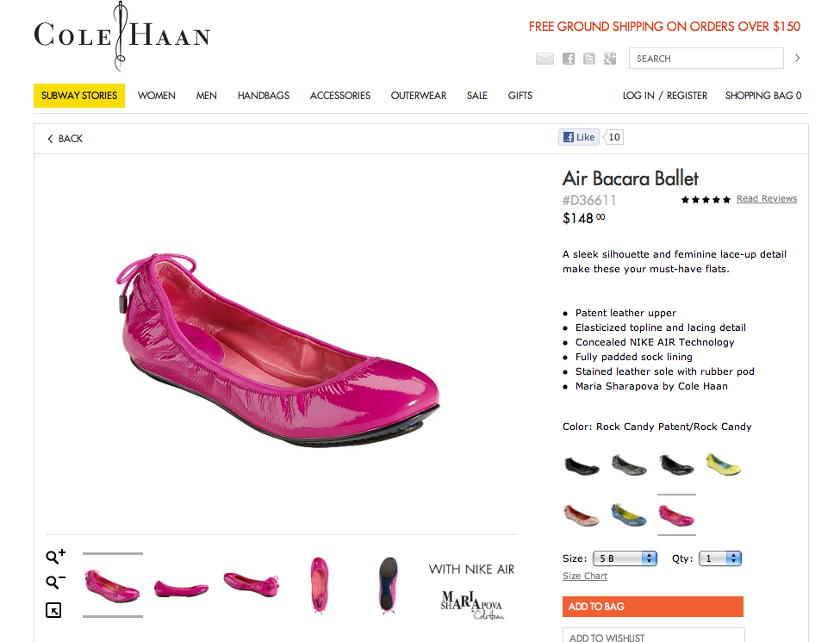This screenshot has width=840, height=642.
Task: Select the yellow shoe color swatch
Action: point(724,465)
